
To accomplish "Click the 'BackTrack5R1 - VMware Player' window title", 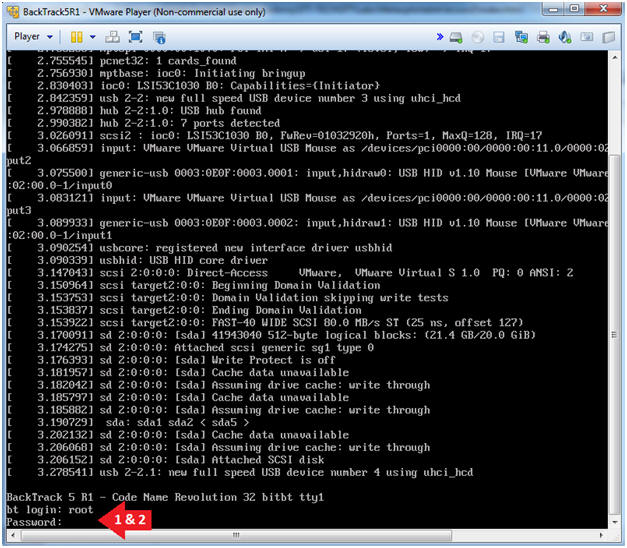I will tap(144, 12).
